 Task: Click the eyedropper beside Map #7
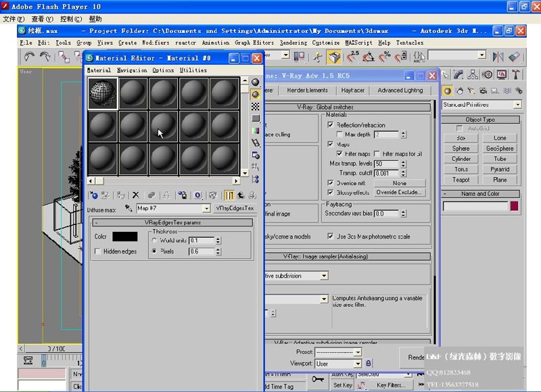tap(128, 208)
